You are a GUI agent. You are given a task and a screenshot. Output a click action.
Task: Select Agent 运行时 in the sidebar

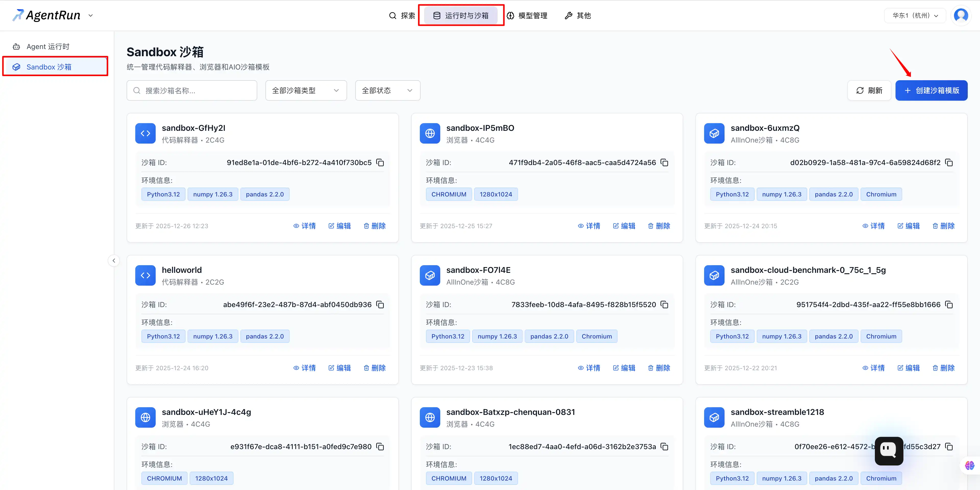pyautogui.click(x=48, y=46)
